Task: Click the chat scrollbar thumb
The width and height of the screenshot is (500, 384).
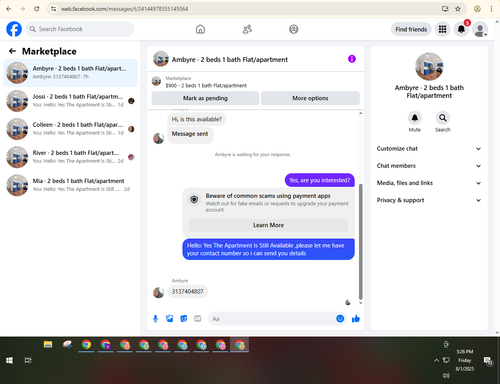Action: [360, 242]
